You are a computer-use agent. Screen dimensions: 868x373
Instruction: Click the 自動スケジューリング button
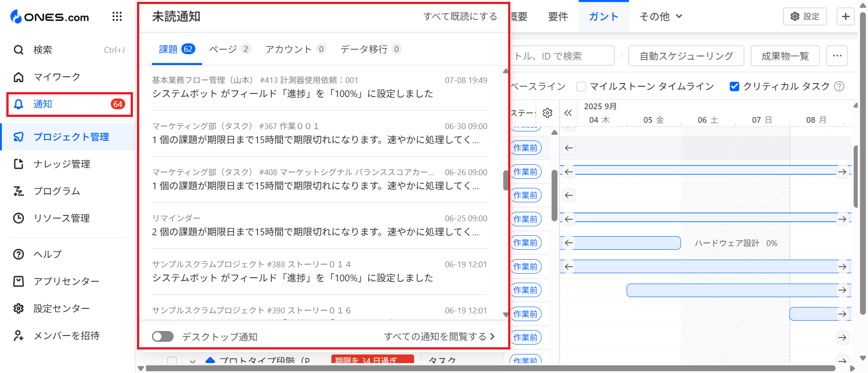point(686,56)
